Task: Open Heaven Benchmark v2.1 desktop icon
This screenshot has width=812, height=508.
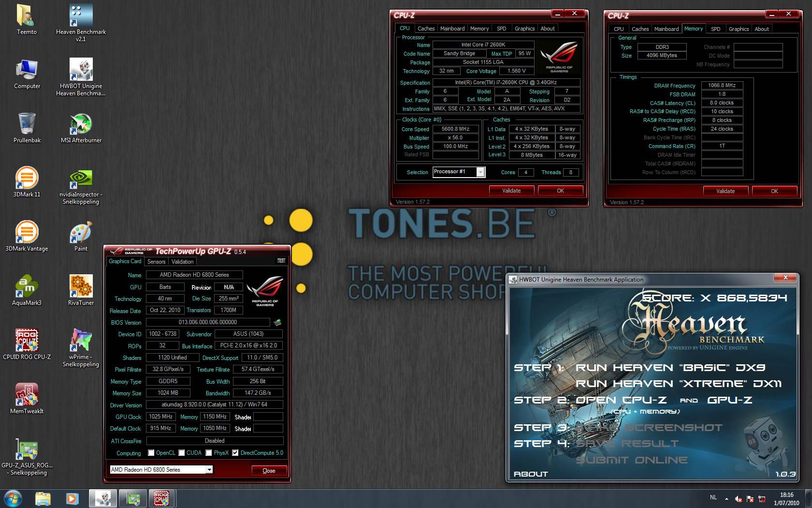Action: point(81,23)
